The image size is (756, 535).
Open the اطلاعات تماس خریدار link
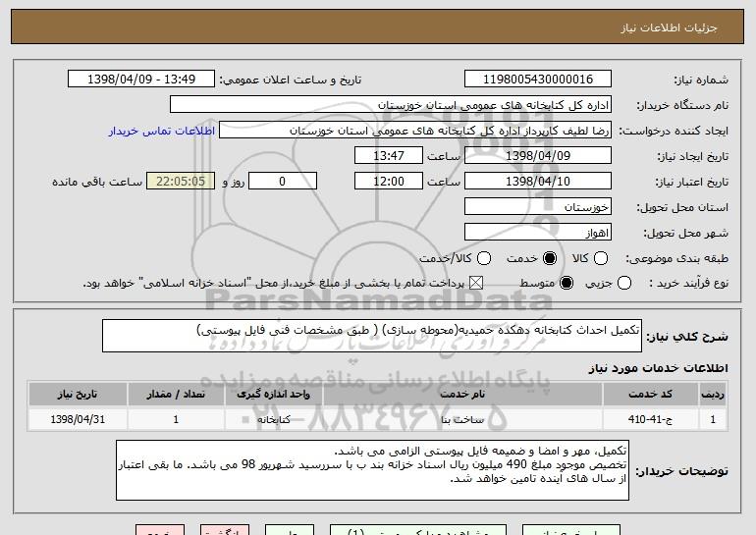(162, 131)
